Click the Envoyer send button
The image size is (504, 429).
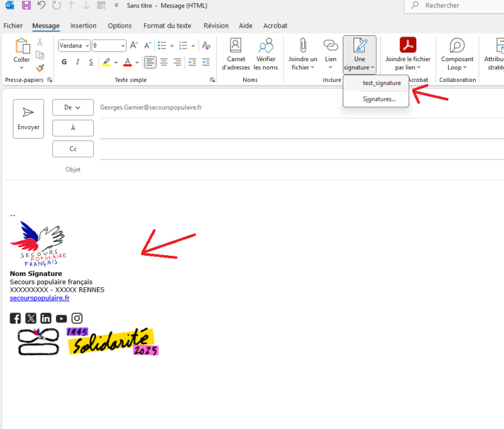click(x=28, y=118)
